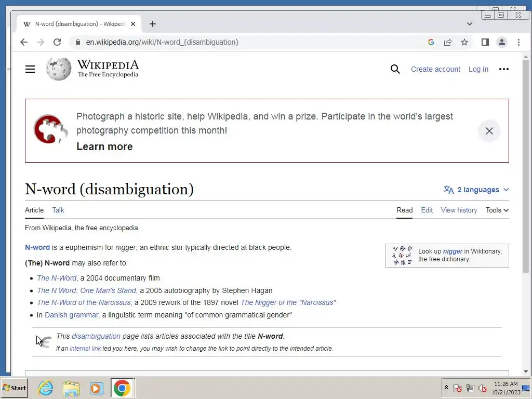
Task: Open Wikipedia's hamburger main menu
Action: pyautogui.click(x=30, y=69)
